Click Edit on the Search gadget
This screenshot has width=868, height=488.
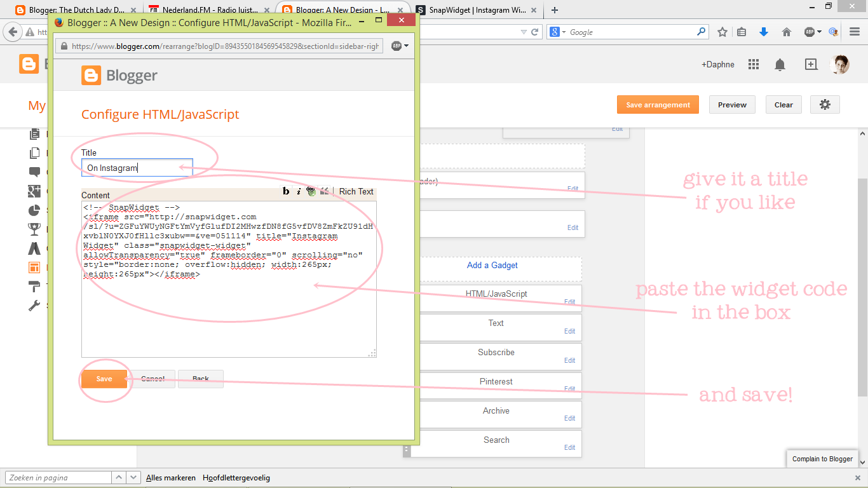[x=569, y=447]
